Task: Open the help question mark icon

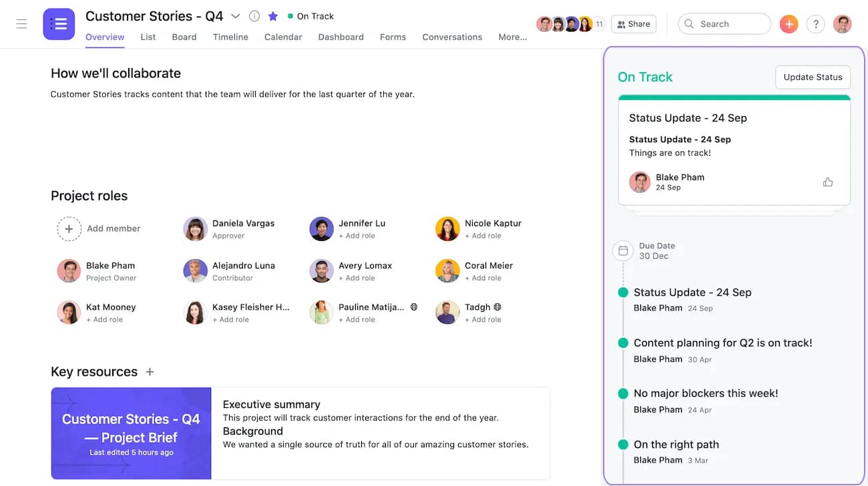Action: tap(815, 23)
